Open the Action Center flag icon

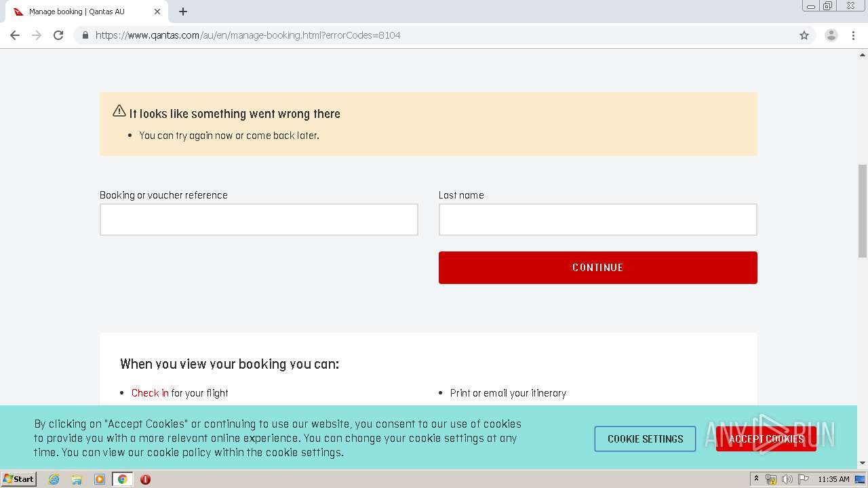coord(804,479)
